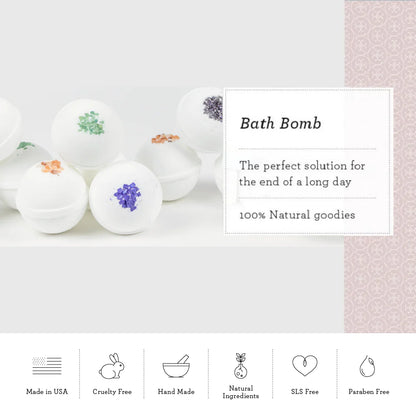
Task: Select the 100% Natural goodies text
Action: [x=297, y=215]
